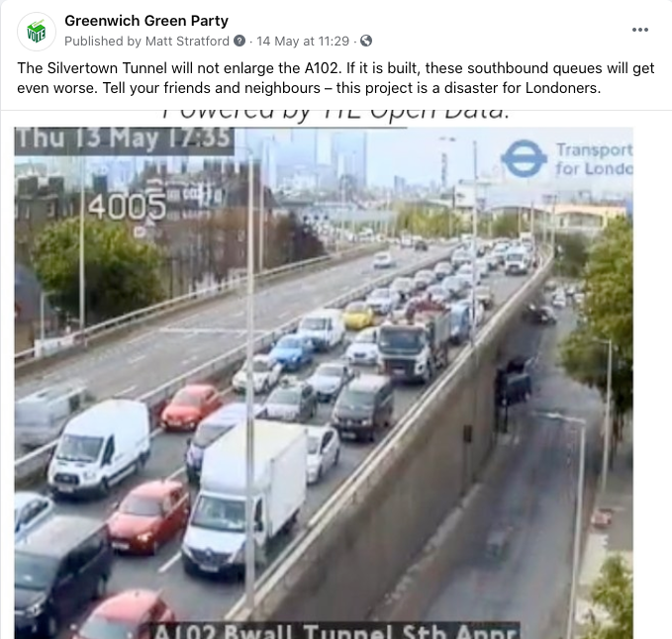Click the A102 Bwall Tunnel caption bar
Screen dimensions: 672x639
point(336,631)
